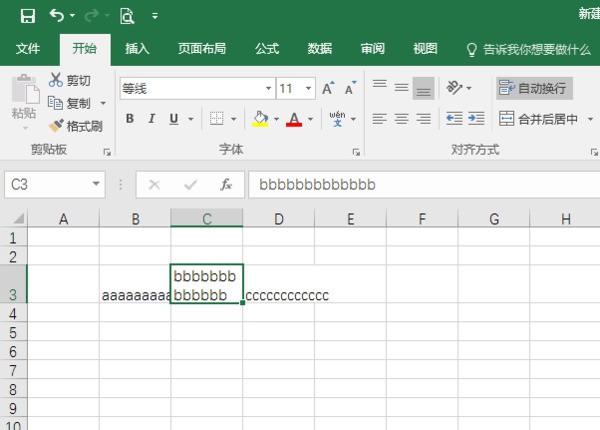Click the Copy (复制) button
Image resolution: width=600 pixels, height=430 pixels.
pos(70,103)
